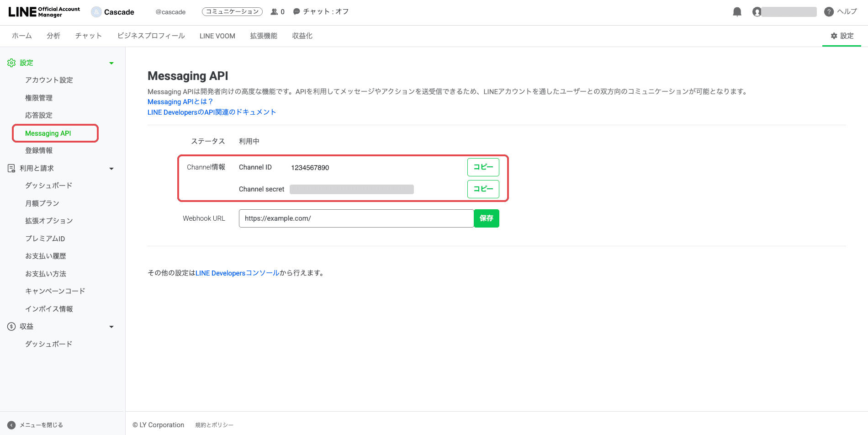Open the Cascade account avatar

pyautogui.click(x=96, y=12)
